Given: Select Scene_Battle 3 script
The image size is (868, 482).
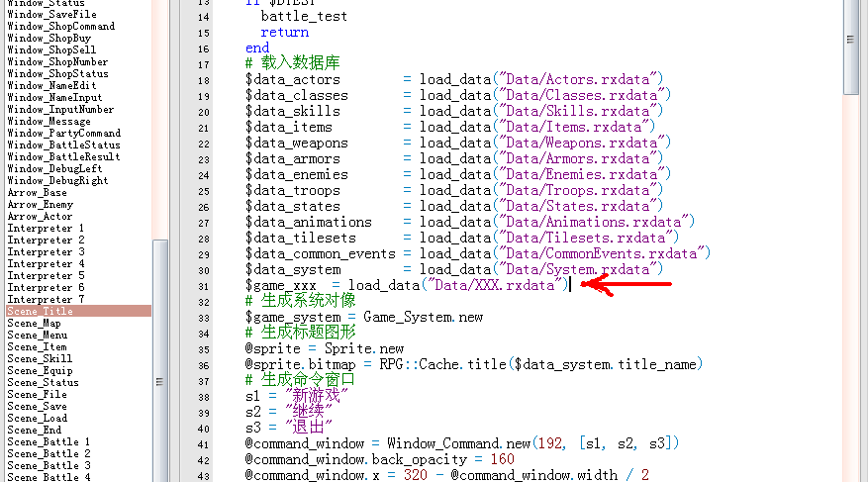Looking at the screenshot, I should pyautogui.click(x=48, y=466).
